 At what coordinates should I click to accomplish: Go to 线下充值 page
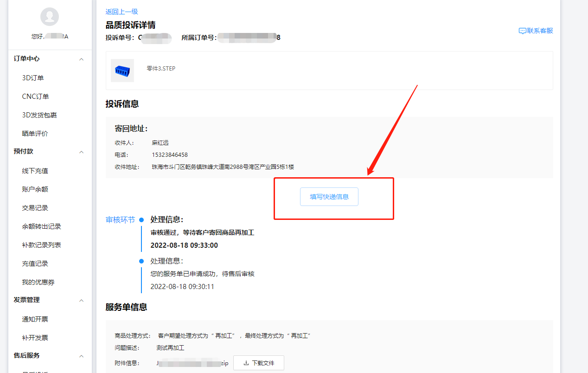35,171
